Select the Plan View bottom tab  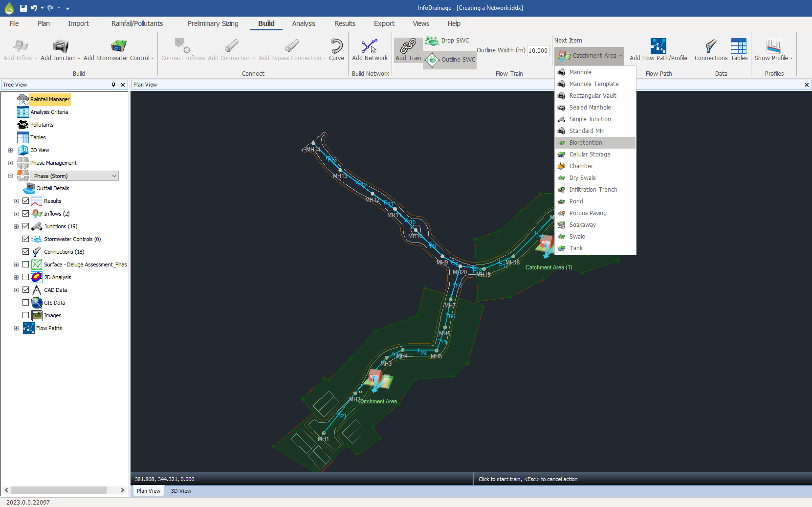tap(148, 491)
